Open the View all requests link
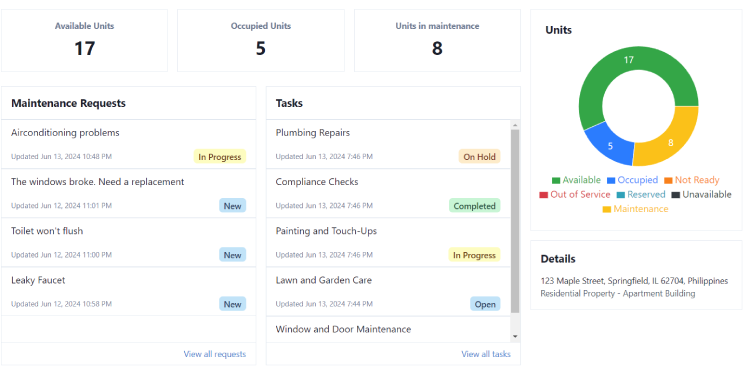Image resolution: width=750 pixels, height=385 pixels. [x=214, y=354]
